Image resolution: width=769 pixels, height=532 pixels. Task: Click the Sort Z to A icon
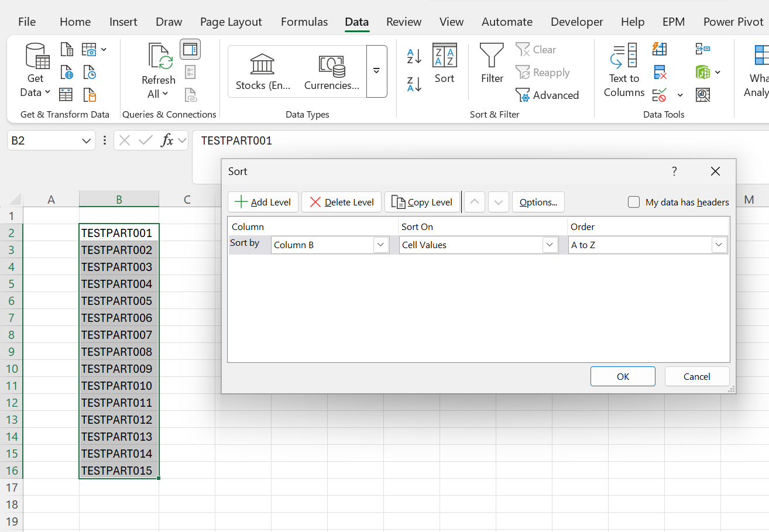point(414,84)
